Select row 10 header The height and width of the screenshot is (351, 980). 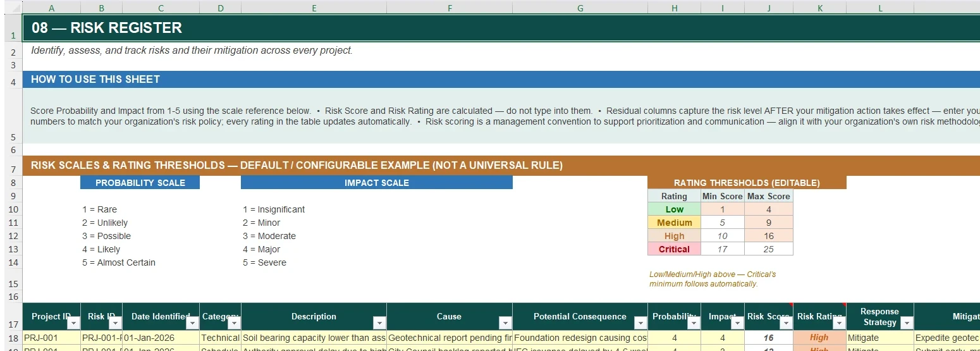[13, 209]
